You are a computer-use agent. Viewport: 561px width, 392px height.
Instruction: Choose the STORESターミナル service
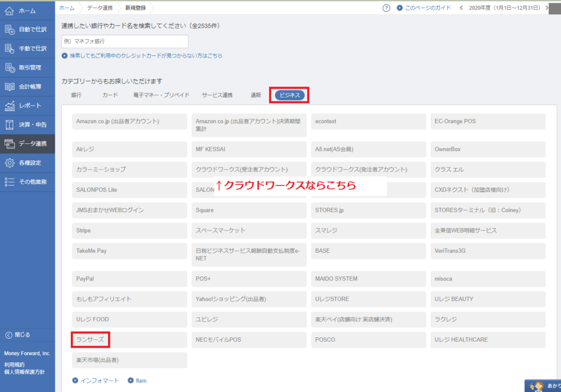[x=488, y=210]
